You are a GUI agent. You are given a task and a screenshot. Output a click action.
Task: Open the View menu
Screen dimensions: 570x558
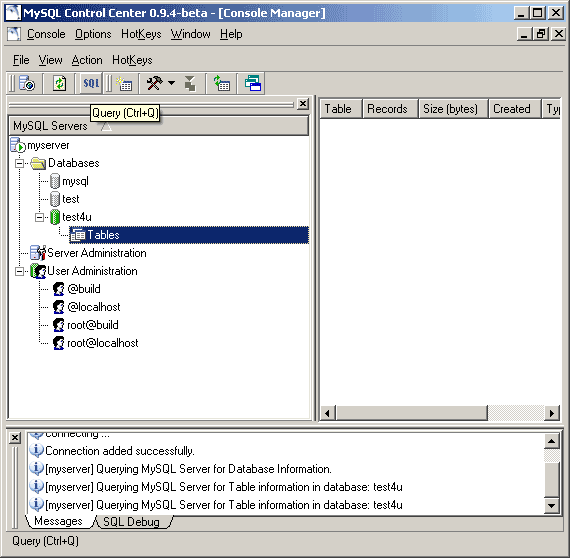51,60
